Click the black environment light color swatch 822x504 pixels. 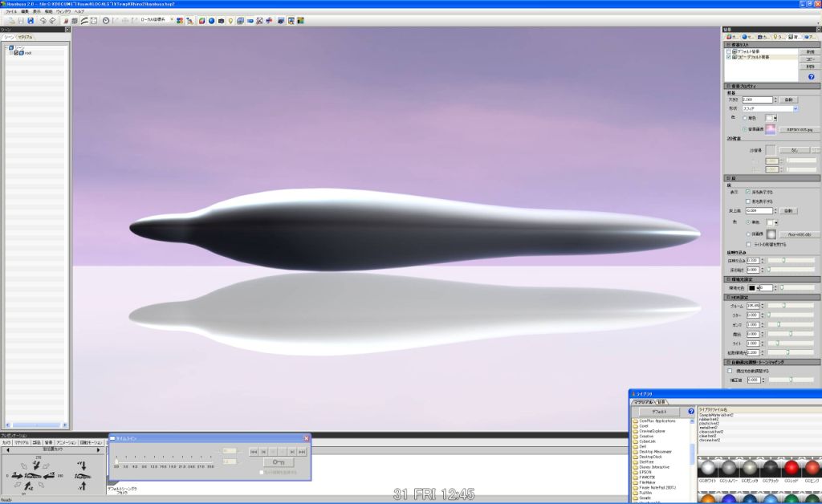754,287
